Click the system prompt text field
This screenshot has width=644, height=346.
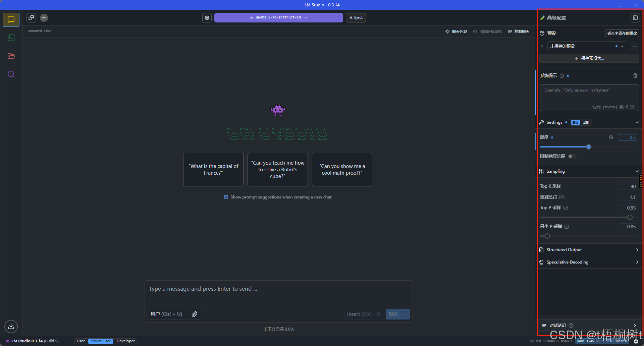tap(589, 98)
